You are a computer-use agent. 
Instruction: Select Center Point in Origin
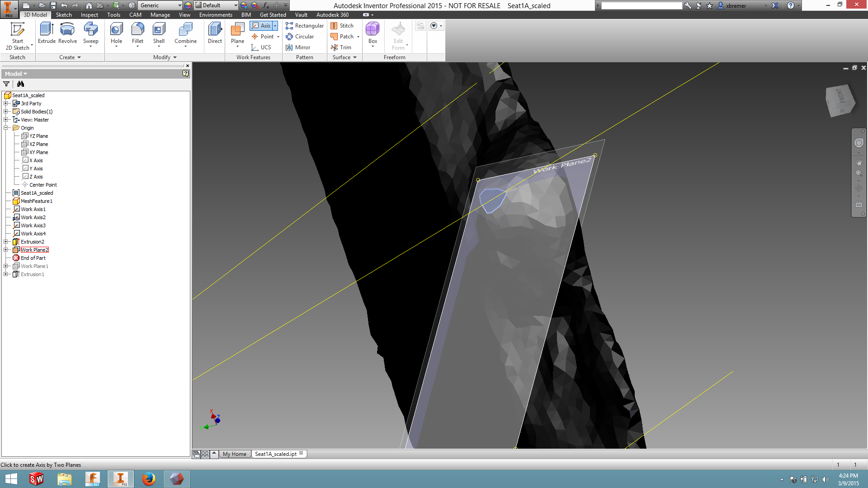[x=43, y=185]
